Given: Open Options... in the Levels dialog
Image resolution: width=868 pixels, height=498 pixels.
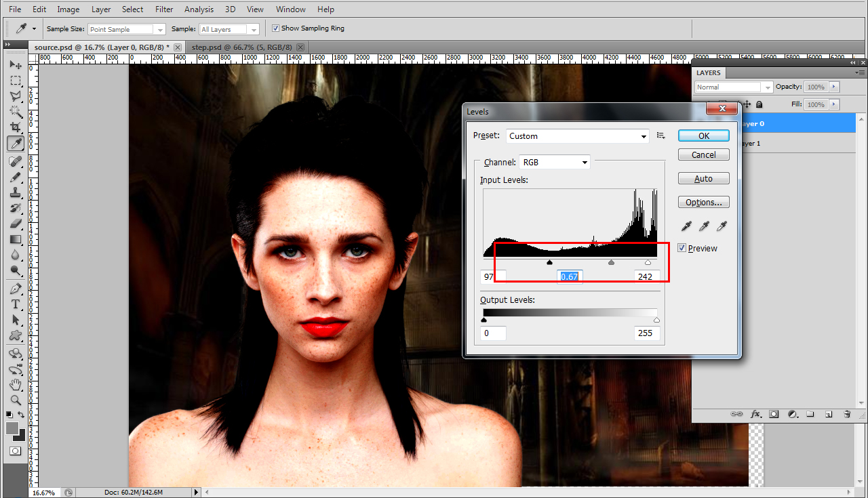Looking at the screenshot, I should click(704, 202).
